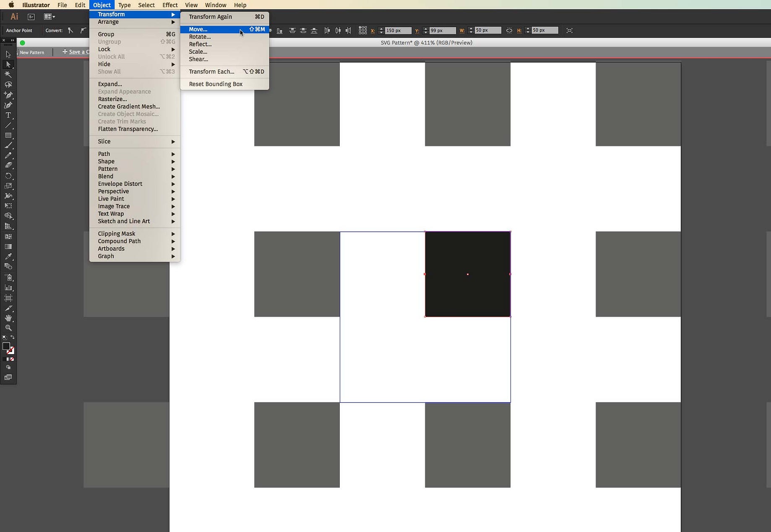The image size is (771, 532).
Task: Click Default Fill and Stroke icon
Action: pyautogui.click(x=4, y=337)
